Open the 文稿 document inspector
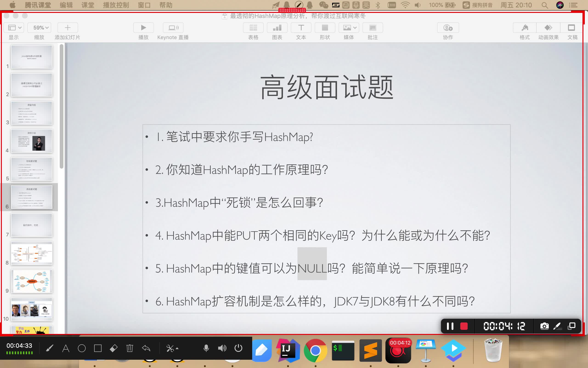The height and width of the screenshot is (368, 588). point(571,28)
